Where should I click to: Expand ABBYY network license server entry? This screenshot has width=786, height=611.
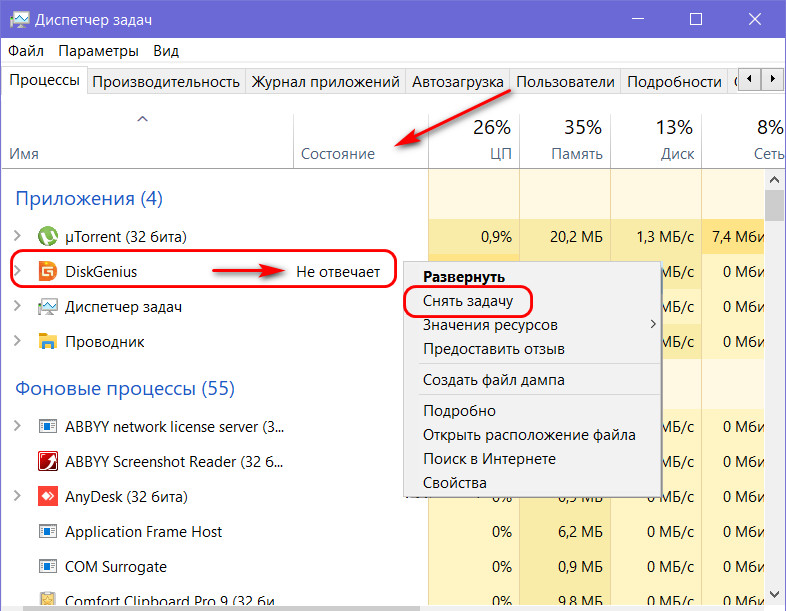click(17, 427)
